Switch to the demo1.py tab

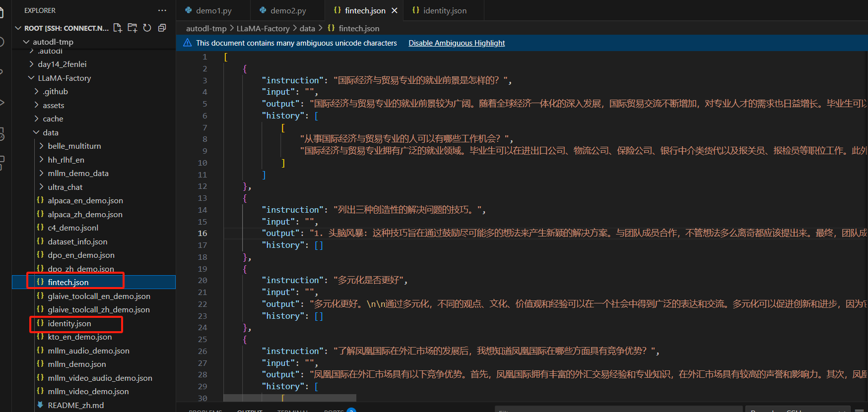point(213,10)
